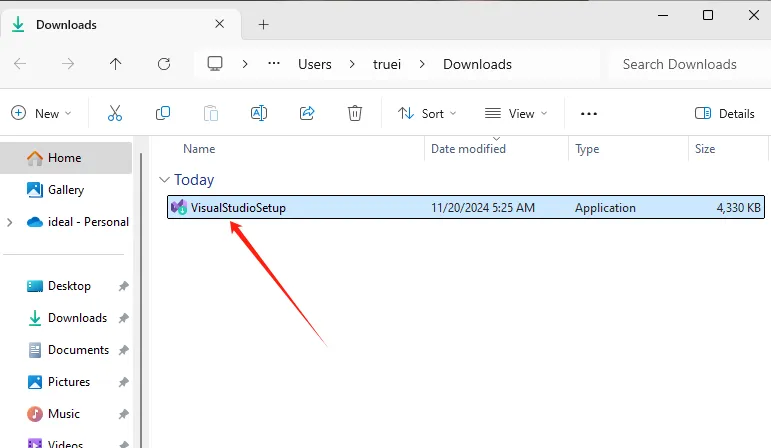Select the VisualStudioSetup file name
771x448 pixels.
tap(238, 208)
